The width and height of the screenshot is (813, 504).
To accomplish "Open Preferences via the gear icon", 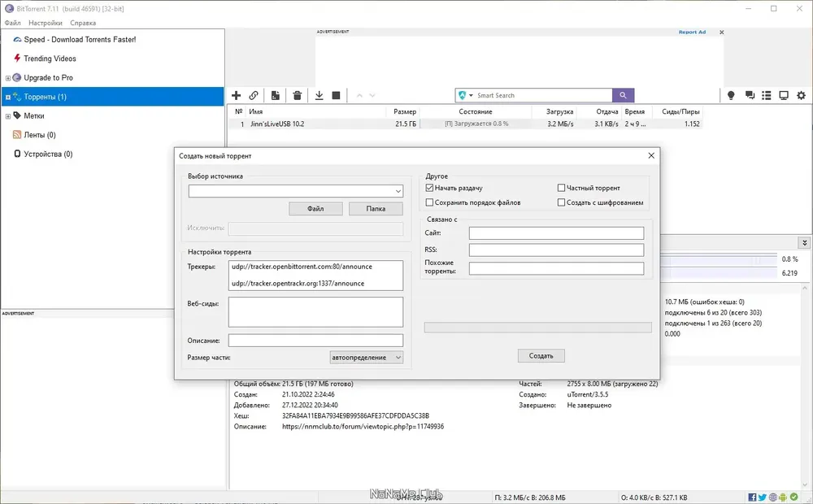I will coord(801,95).
